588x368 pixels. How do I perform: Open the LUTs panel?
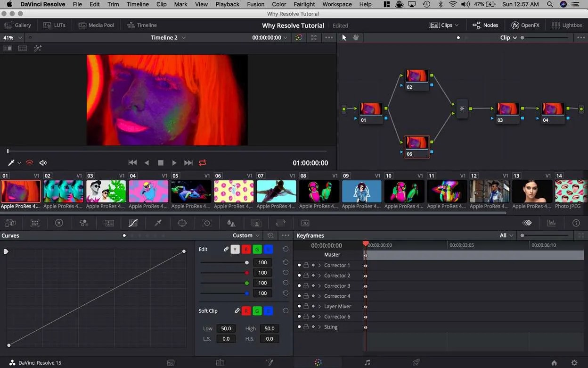pyautogui.click(x=54, y=25)
